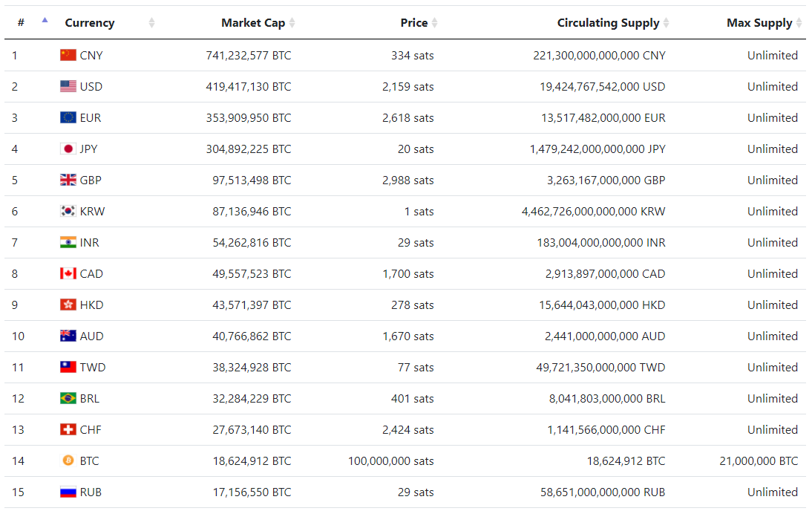Sort by Circulating Supply column
Screen dimensions: 812x511
pos(608,23)
